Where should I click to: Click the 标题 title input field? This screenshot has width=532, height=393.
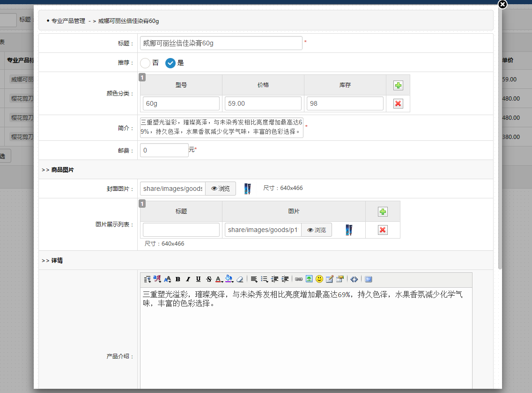[x=221, y=44]
